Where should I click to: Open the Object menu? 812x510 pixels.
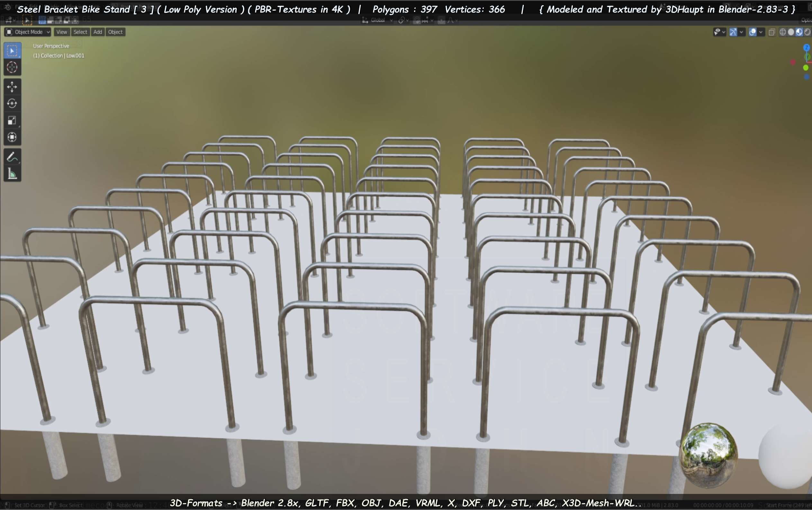[x=115, y=32]
